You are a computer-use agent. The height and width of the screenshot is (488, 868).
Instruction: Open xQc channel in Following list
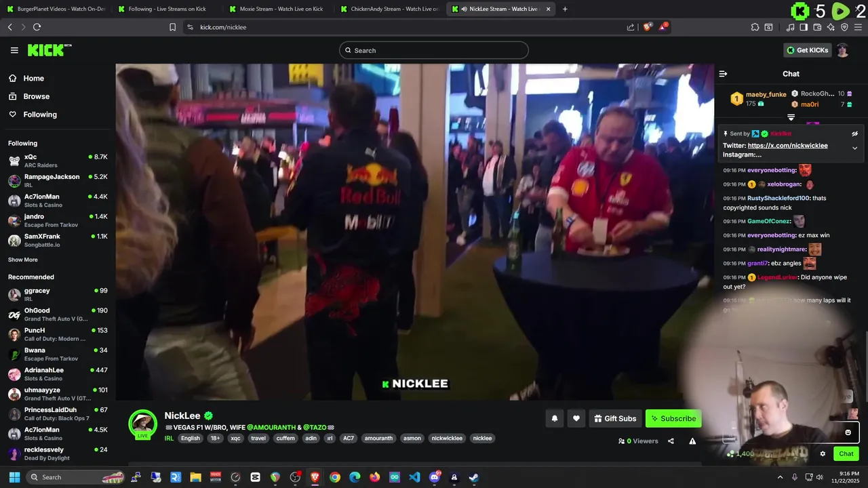pyautogui.click(x=58, y=161)
